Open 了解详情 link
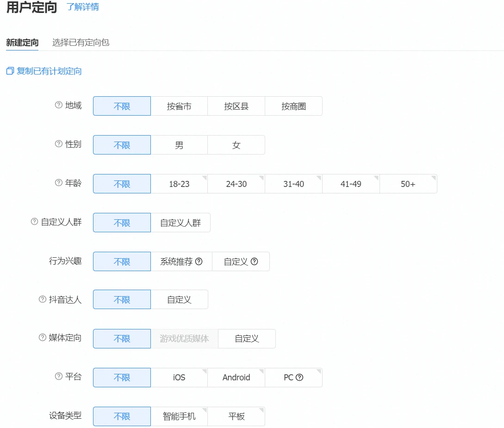 pos(82,7)
